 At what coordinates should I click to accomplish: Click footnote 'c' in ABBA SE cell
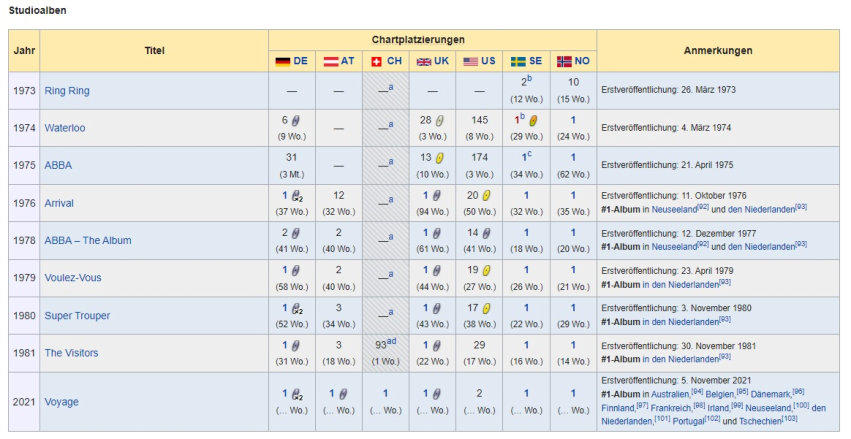tap(529, 154)
